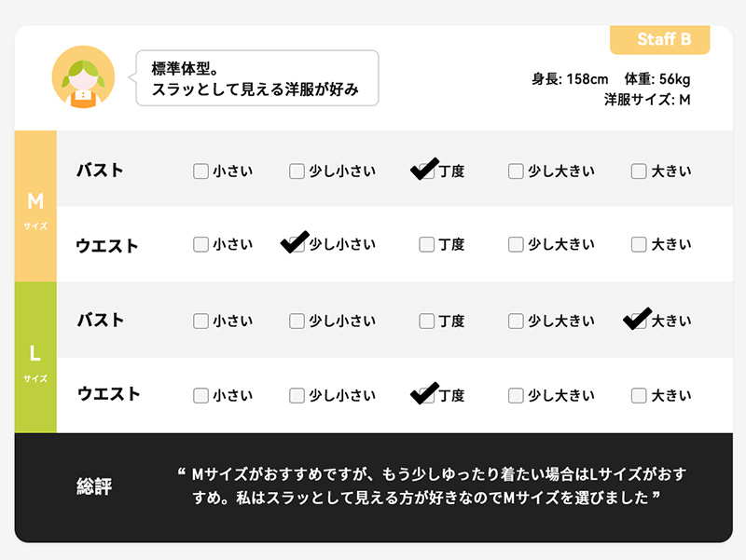Check 小さい for L size バスト
The image size is (746, 560).
[x=200, y=321]
